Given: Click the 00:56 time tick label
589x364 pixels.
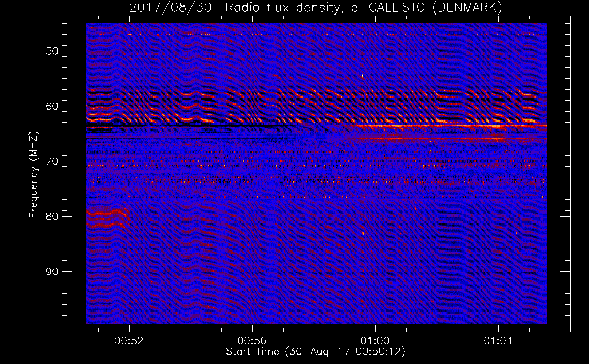Looking at the screenshot, I should point(252,341).
